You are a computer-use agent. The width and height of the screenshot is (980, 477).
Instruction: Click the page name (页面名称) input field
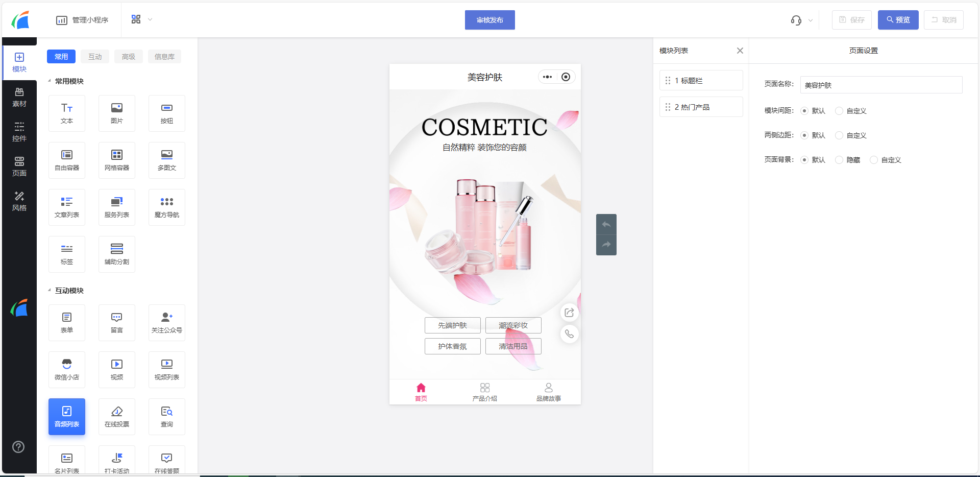(x=881, y=85)
